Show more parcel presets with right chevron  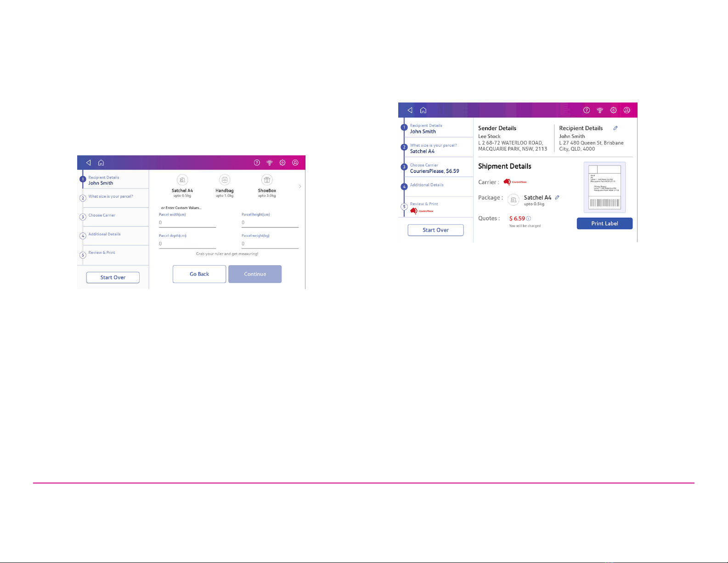point(300,187)
